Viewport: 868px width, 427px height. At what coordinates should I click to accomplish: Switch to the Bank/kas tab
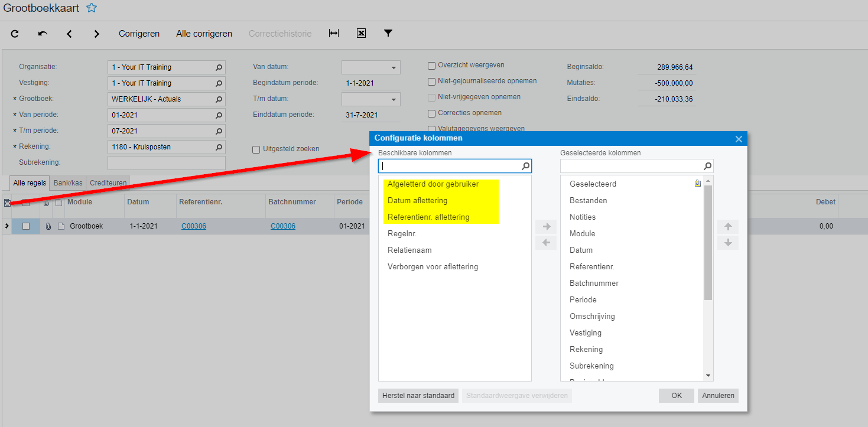[68, 183]
